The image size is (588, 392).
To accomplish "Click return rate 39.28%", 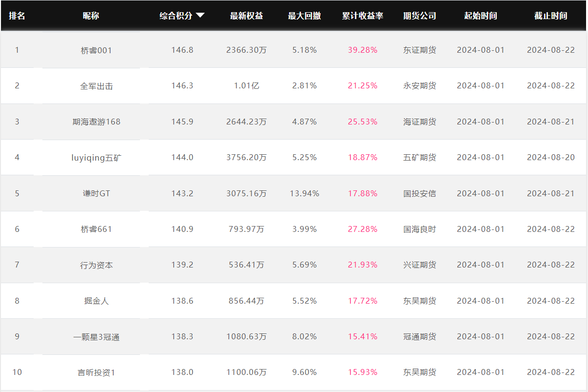I will (x=363, y=50).
